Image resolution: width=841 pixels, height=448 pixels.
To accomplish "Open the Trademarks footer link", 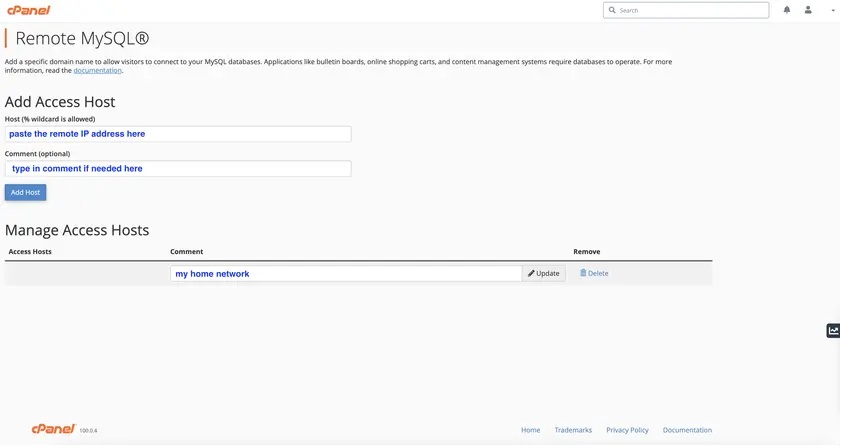I will pyautogui.click(x=573, y=430).
